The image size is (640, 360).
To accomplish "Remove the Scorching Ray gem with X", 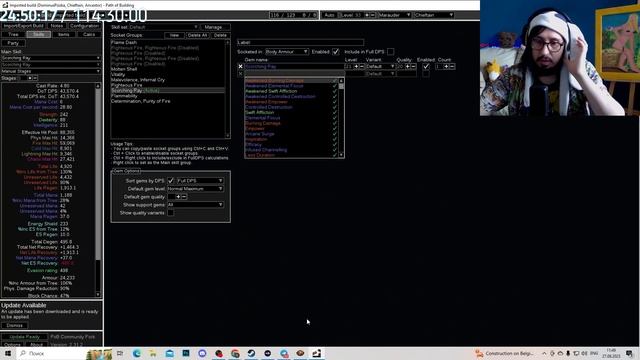I will pyautogui.click(x=240, y=66).
